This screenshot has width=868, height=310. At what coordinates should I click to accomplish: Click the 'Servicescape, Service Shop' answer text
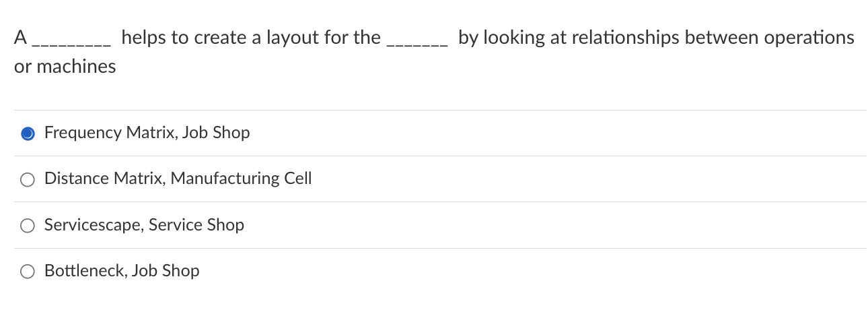(144, 224)
